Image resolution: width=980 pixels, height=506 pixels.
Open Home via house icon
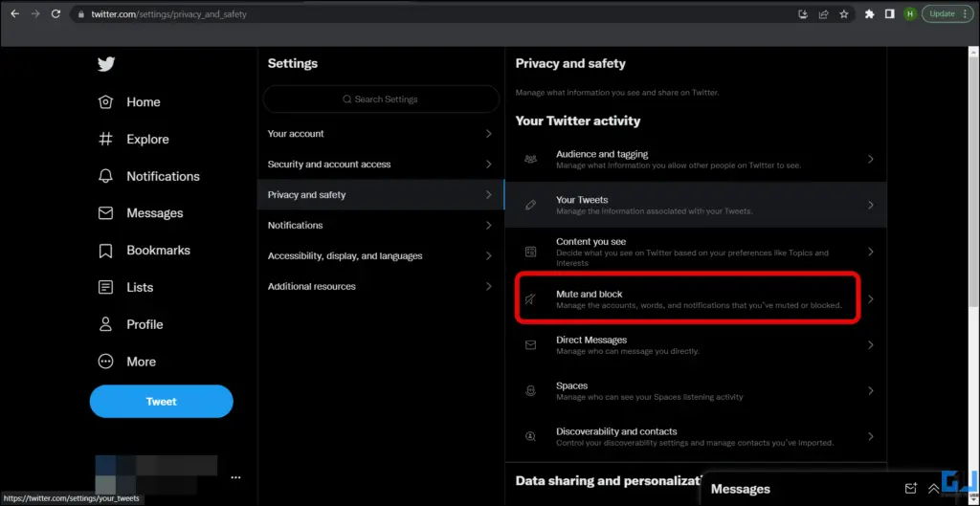(x=105, y=101)
